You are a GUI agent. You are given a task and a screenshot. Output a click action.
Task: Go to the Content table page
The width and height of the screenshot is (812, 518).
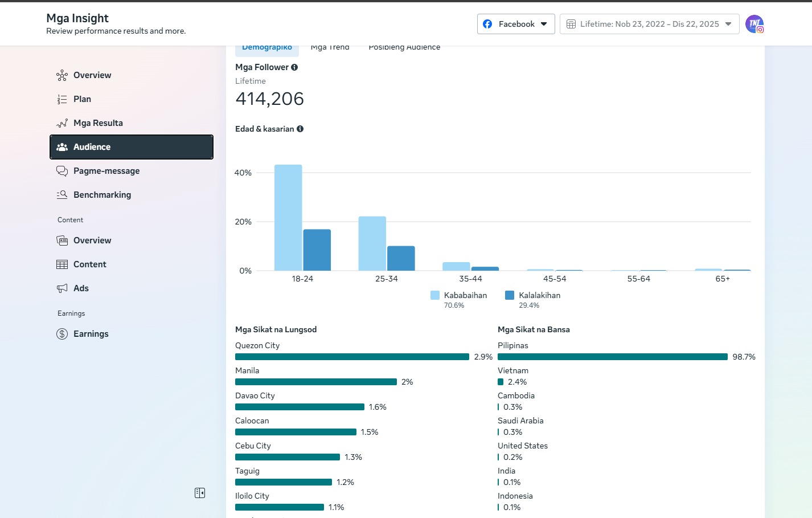pos(90,264)
